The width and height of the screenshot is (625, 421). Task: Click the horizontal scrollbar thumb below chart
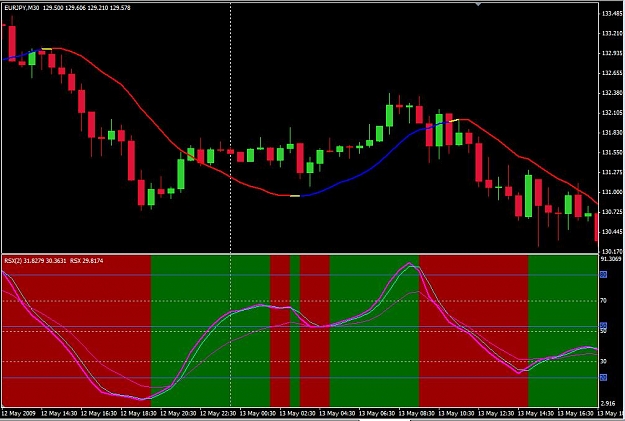click(x=385, y=419)
